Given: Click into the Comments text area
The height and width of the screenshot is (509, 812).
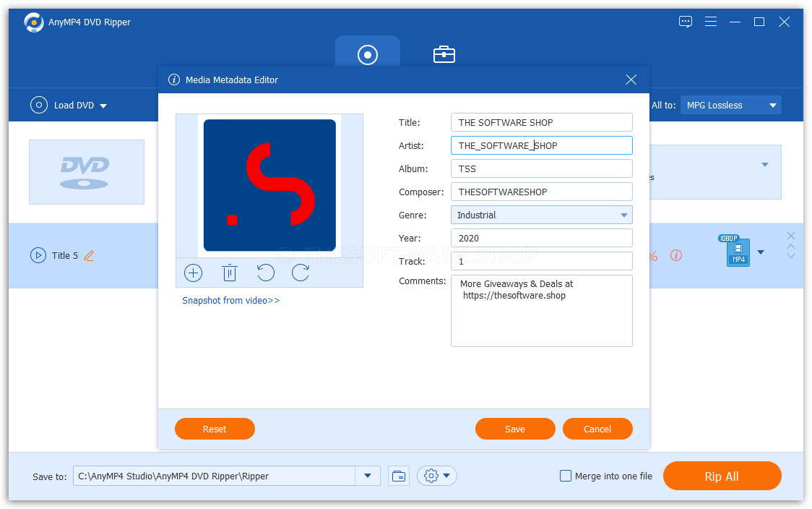Looking at the screenshot, I should [x=541, y=311].
